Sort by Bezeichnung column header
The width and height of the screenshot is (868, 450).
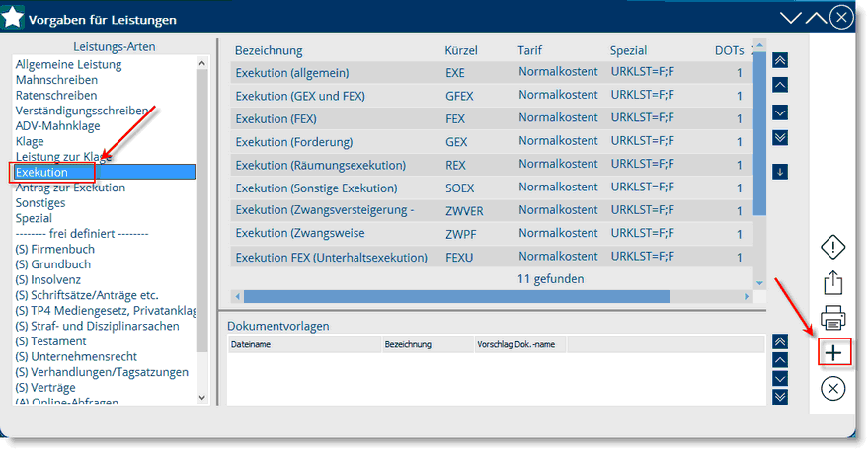(269, 51)
